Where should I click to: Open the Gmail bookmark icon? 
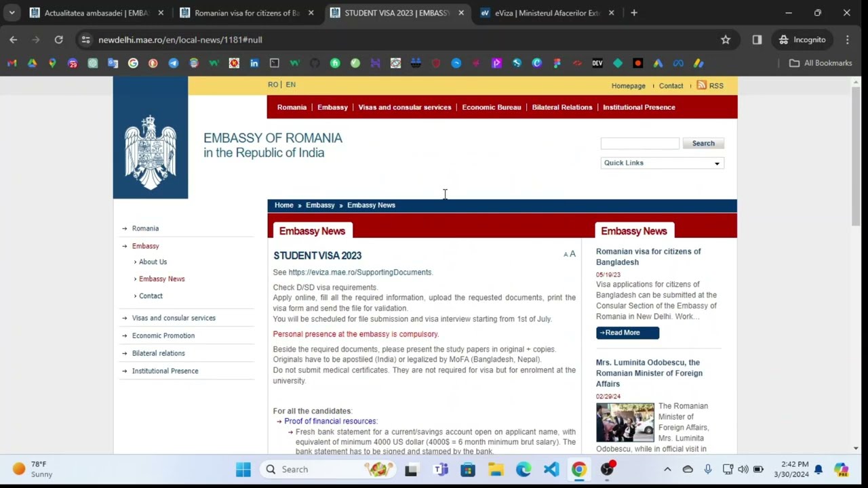[x=12, y=63]
